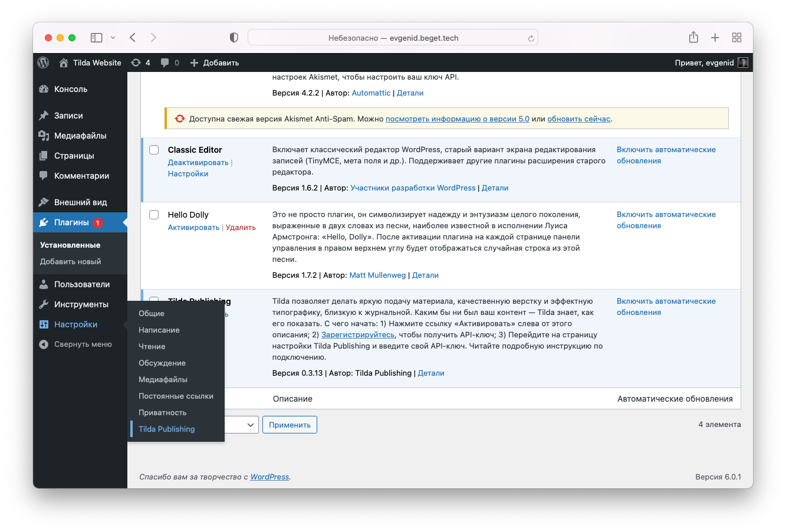This screenshot has width=786, height=532.
Task: Select Общие in Настройки submenu
Action: pyautogui.click(x=152, y=313)
